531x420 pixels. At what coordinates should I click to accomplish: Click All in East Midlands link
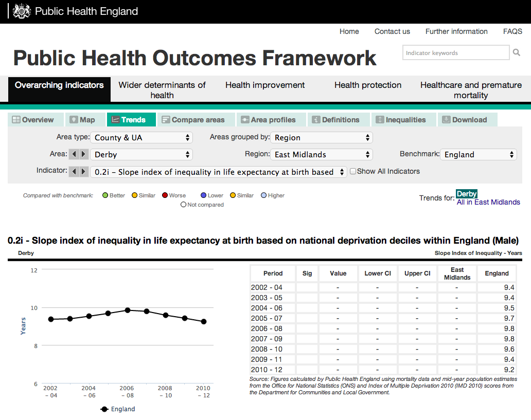click(488, 203)
